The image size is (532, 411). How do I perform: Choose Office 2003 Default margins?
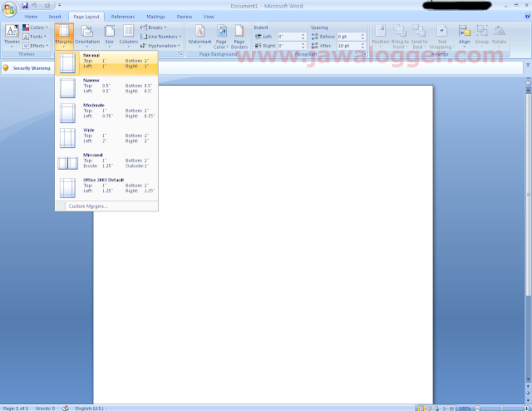click(106, 188)
